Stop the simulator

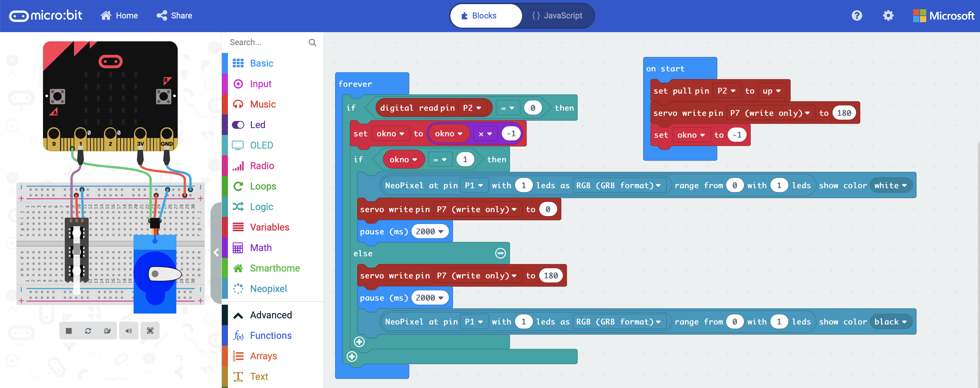pos(69,331)
